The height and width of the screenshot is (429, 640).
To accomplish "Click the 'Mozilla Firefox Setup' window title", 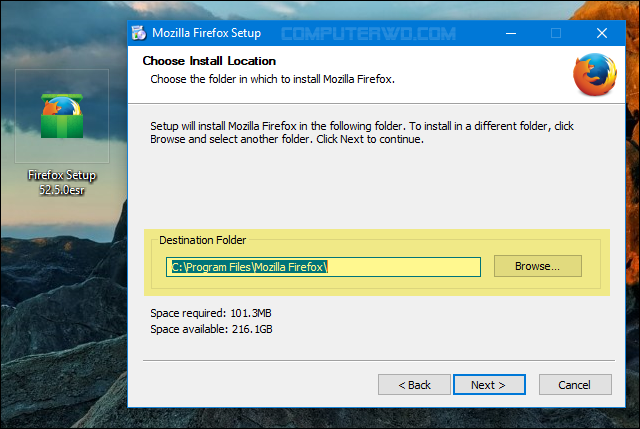I will (206, 33).
